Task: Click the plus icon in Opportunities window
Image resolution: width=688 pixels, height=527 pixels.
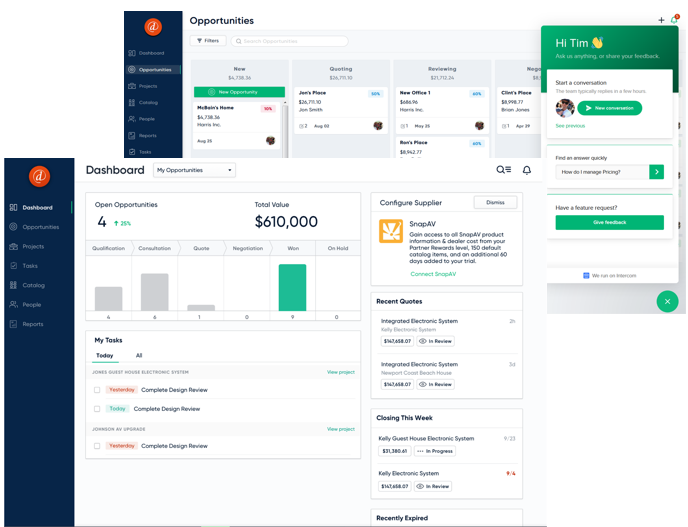Action: pos(661,20)
